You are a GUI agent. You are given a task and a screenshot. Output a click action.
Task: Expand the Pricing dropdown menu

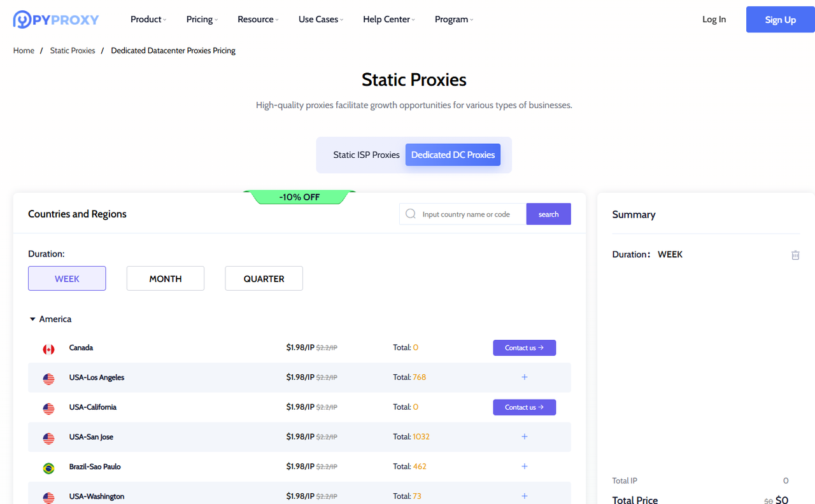coord(201,20)
